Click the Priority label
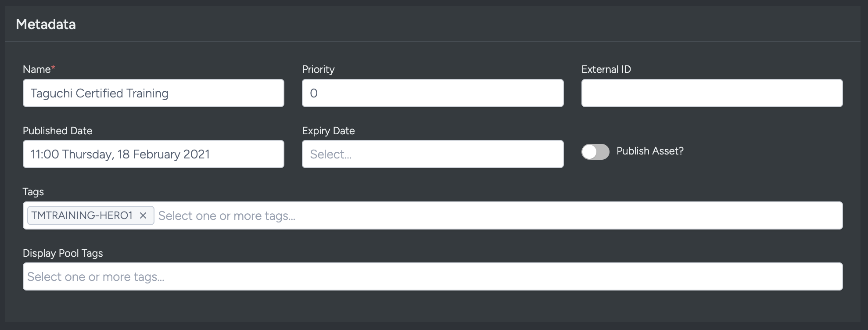 (x=318, y=69)
